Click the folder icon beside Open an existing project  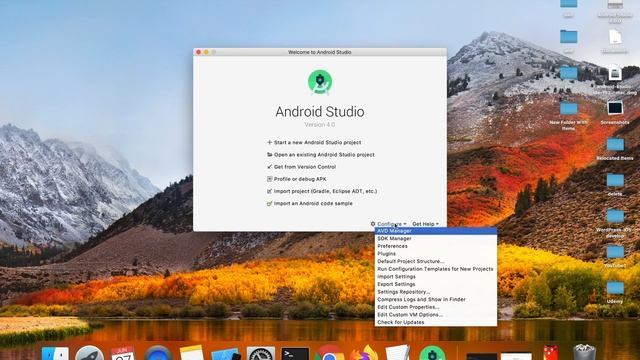[x=269, y=155]
